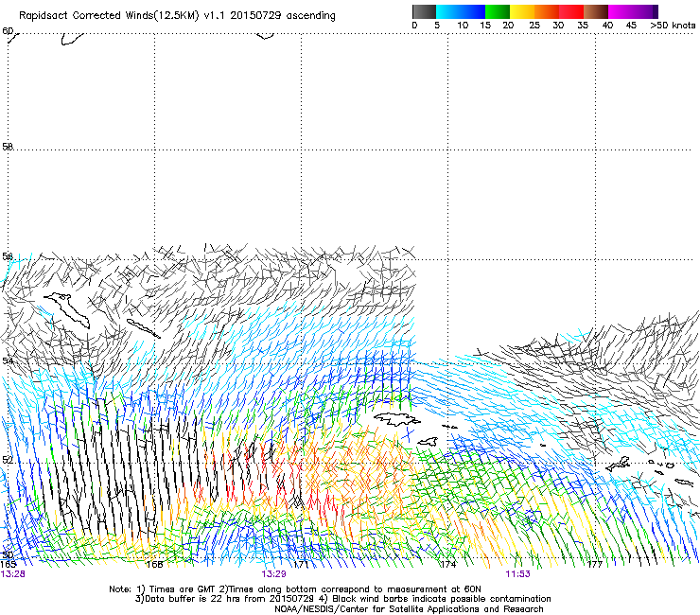
Task: Click the orange 25-30 knots legend swatch
Action: 547,11
